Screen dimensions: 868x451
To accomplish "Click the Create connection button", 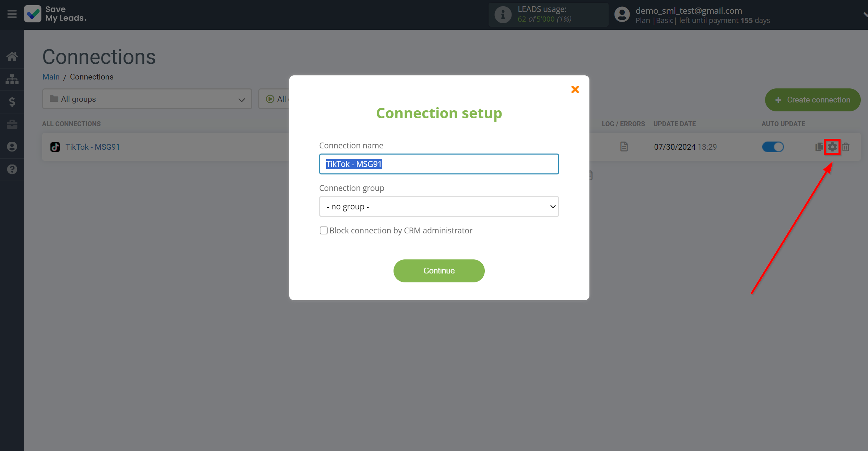I will 812,99.
